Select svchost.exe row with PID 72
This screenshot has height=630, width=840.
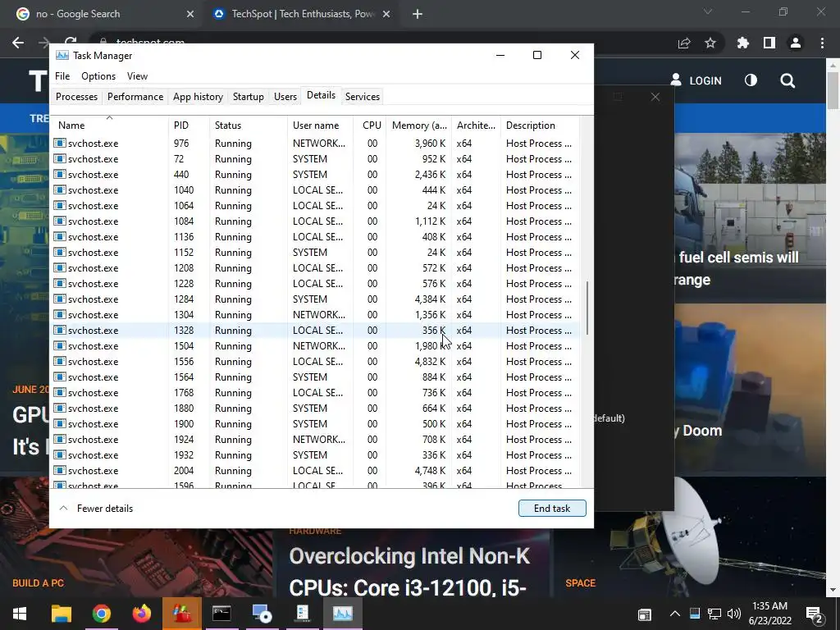315,158
